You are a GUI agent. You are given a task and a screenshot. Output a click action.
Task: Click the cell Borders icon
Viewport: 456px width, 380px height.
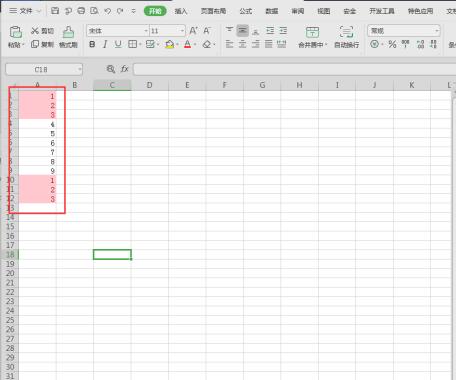point(133,44)
